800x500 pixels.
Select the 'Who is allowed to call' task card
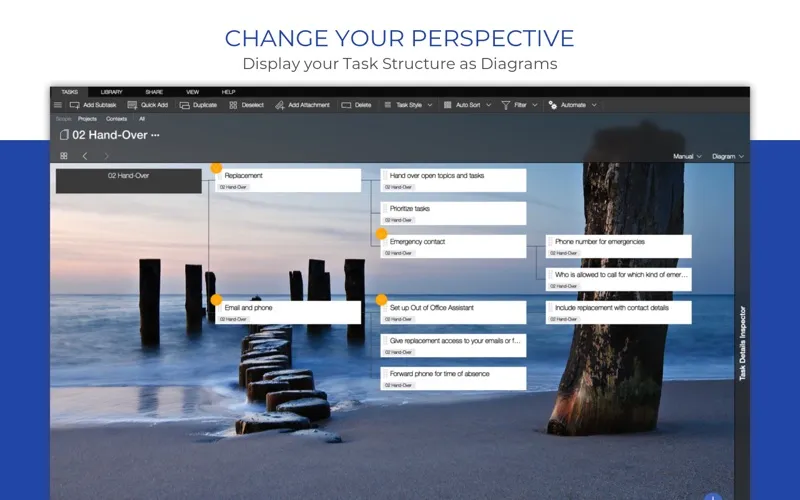618,280
